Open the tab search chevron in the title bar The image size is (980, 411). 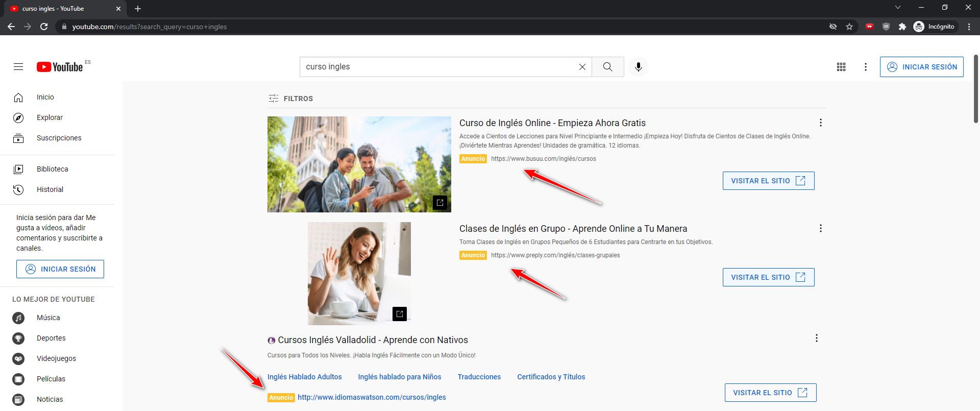pos(898,8)
